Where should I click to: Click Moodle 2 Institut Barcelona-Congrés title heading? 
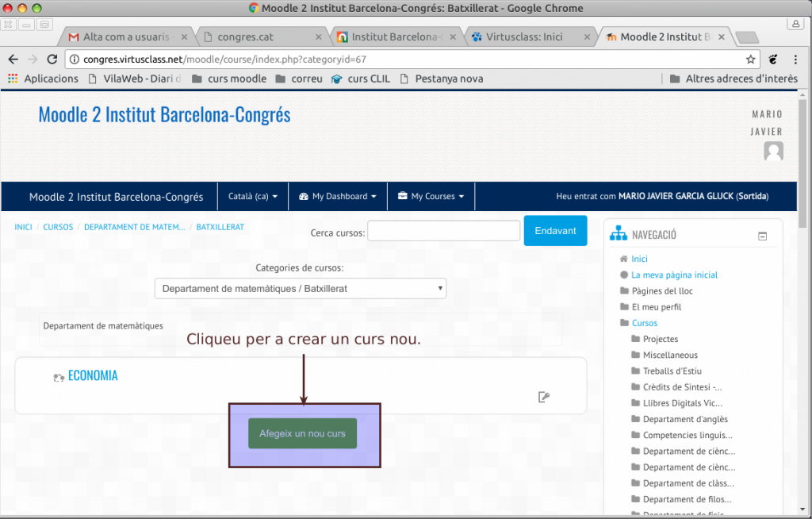tap(165, 114)
